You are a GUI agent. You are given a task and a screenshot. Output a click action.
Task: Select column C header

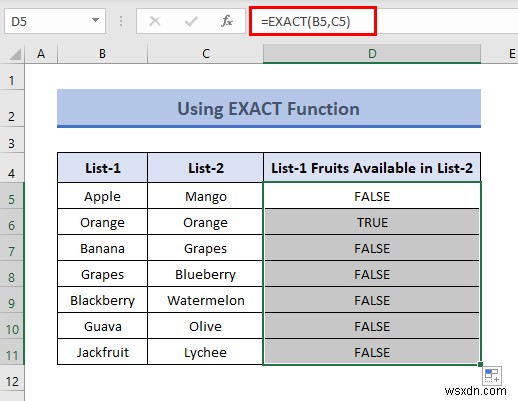click(x=205, y=54)
